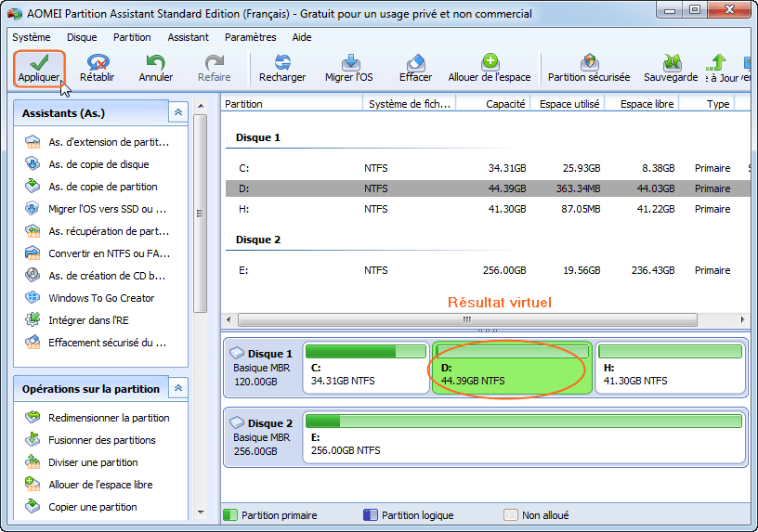The height and width of the screenshot is (532, 758).
Task: Choose Fusionner des partitions operation
Action: pos(90,440)
